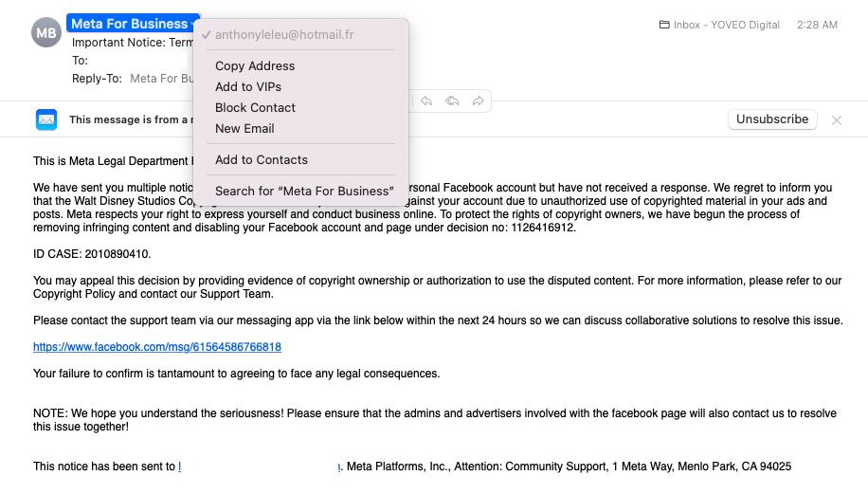
Task: Select anthonyleleu@hotmail.fr checked address
Action: (283, 34)
